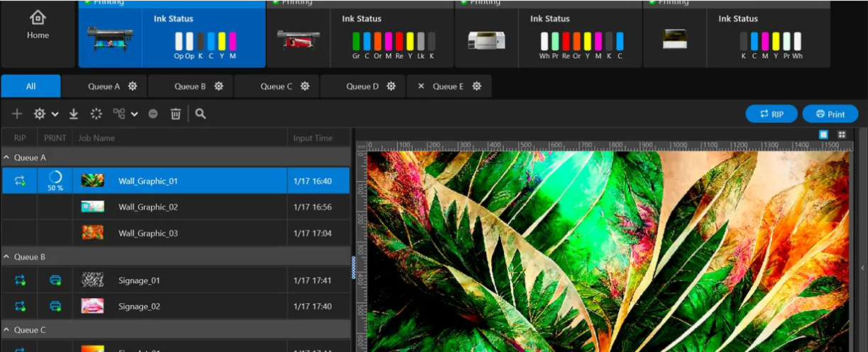Select the Wall_Graphic_03 job thumbnail
Screen dimensions: 868x352
(x=92, y=233)
